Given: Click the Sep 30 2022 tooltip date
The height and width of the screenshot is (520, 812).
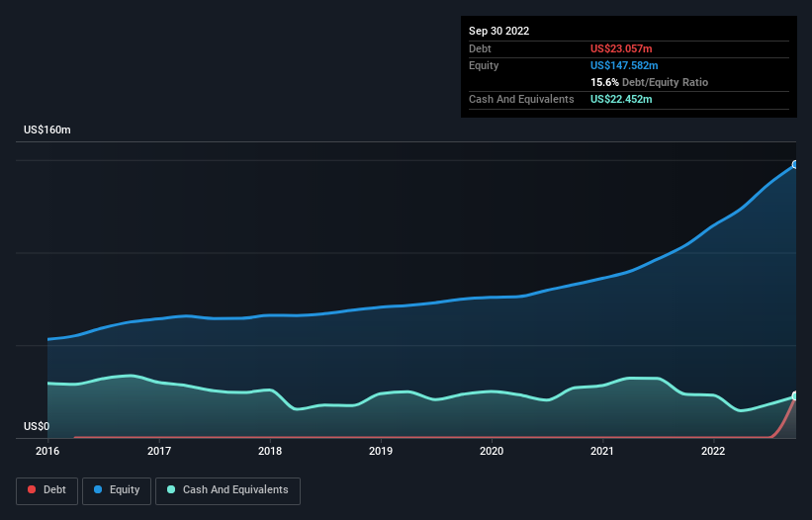Looking at the screenshot, I should click(x=499, y=31).
